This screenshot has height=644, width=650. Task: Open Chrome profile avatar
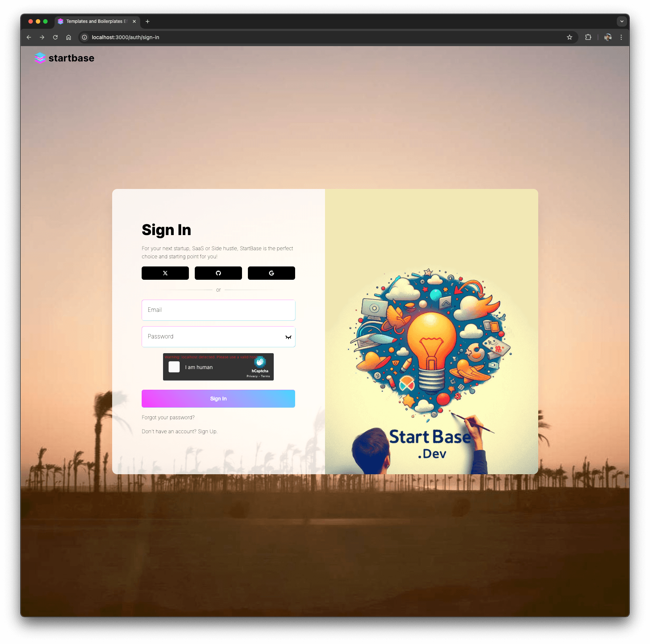pos(608,37)
